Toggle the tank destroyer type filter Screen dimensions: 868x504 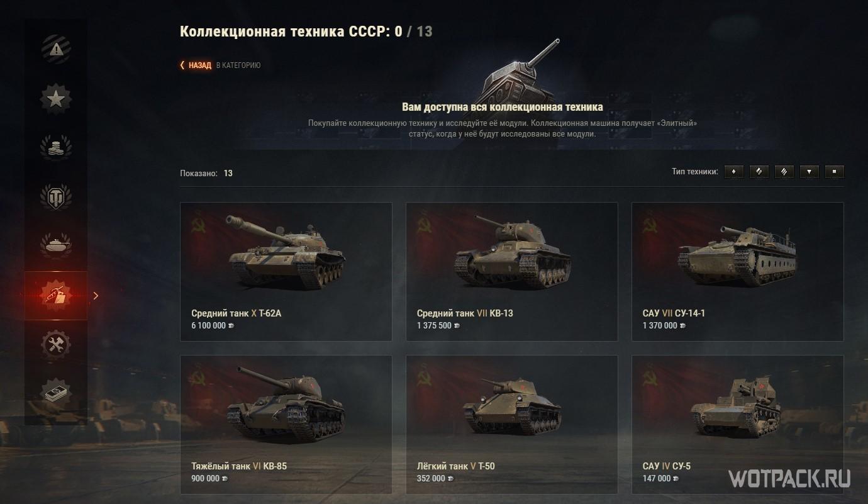point(810,172)
